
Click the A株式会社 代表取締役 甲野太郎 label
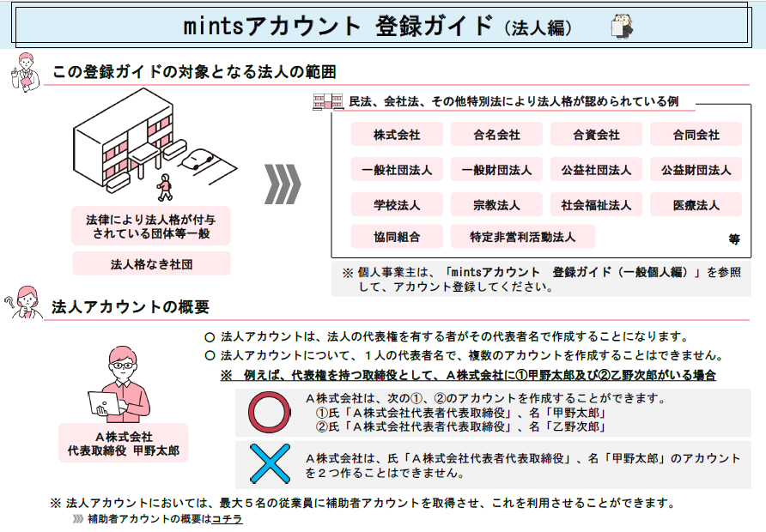tap(123, 443)
